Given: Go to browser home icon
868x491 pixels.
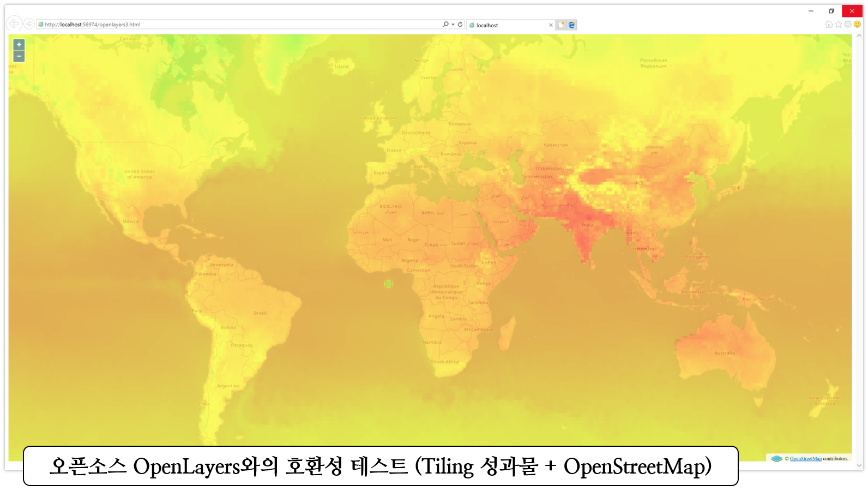Looking at the screenshot, I should coord(829,24).
